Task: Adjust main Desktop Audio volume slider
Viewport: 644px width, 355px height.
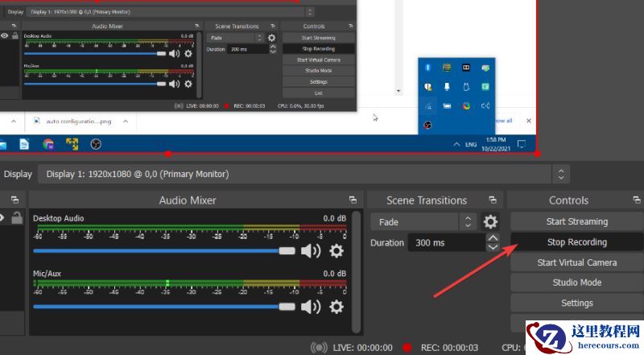Action: (x=164, y=250)
